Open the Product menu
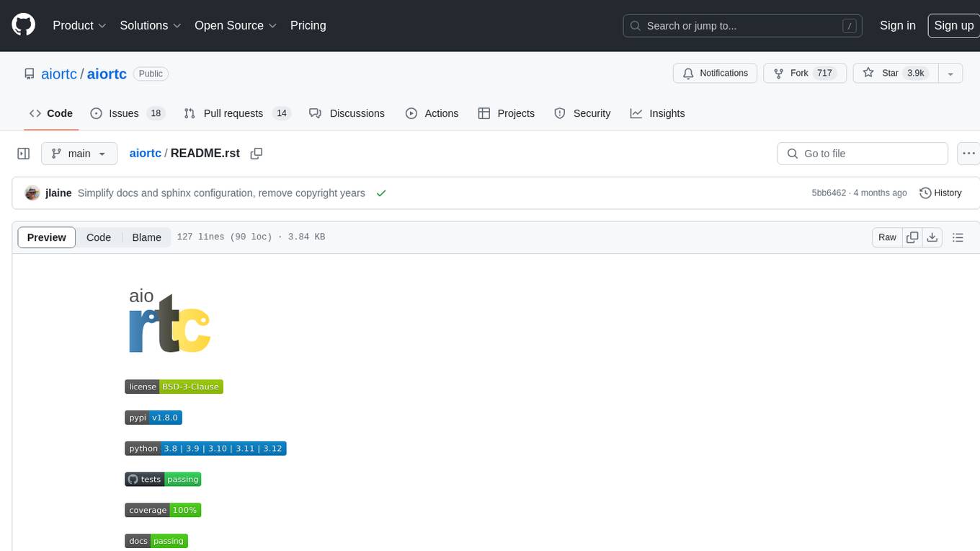 point(79,25)
